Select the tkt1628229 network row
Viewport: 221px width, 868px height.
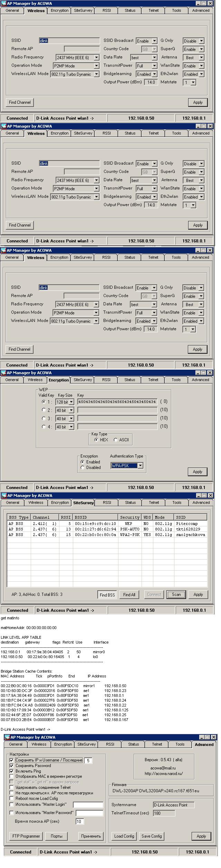107,529
